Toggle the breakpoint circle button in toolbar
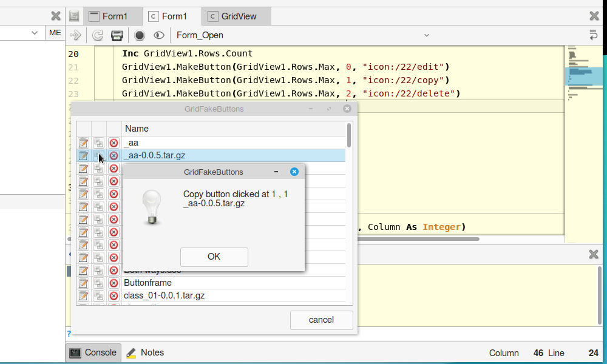 click(x=140, y=35)
